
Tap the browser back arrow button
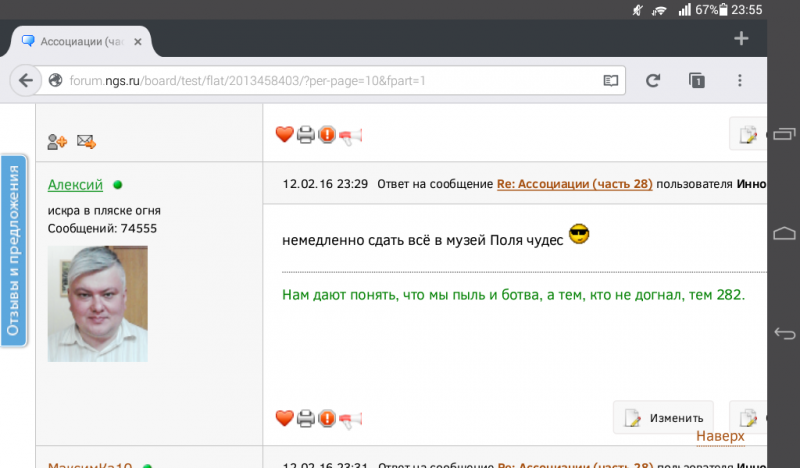click(26, 80)
